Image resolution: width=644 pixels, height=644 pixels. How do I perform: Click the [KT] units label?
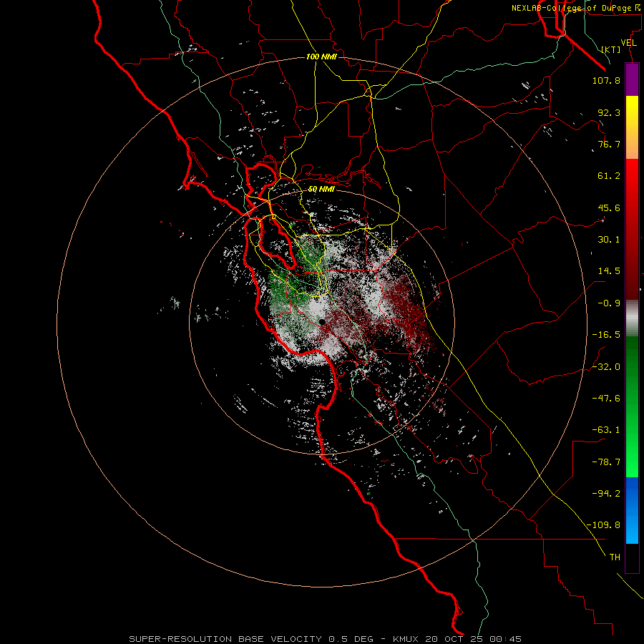point(611,49)
